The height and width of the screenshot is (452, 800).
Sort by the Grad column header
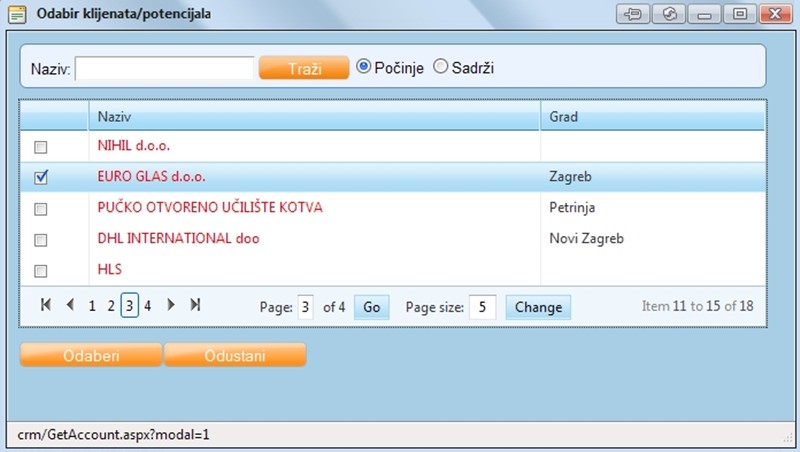pos(563,117)
